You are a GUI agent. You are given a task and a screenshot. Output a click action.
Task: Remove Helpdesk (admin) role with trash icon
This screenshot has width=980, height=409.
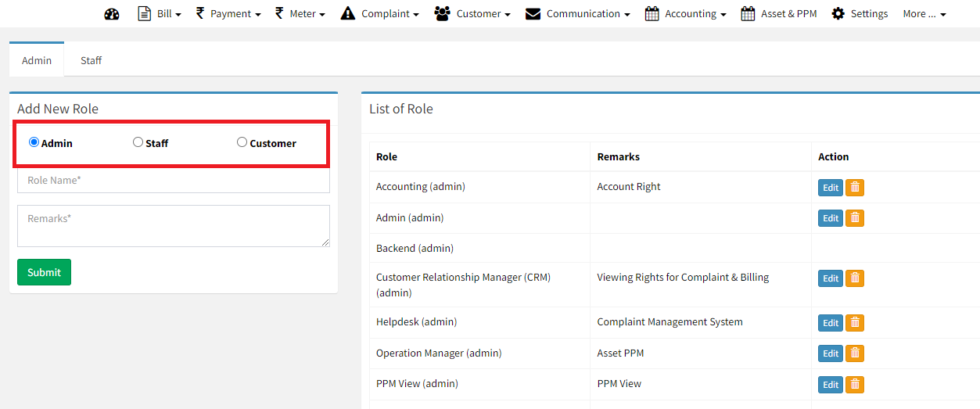pos(855,323)
